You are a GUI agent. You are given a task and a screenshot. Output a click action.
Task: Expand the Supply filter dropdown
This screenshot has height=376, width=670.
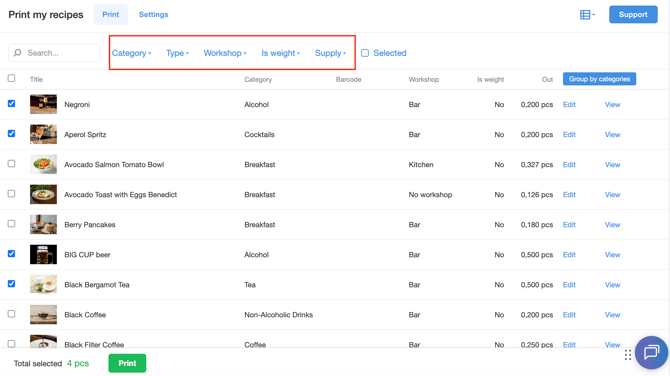click(x=330, y=53)
